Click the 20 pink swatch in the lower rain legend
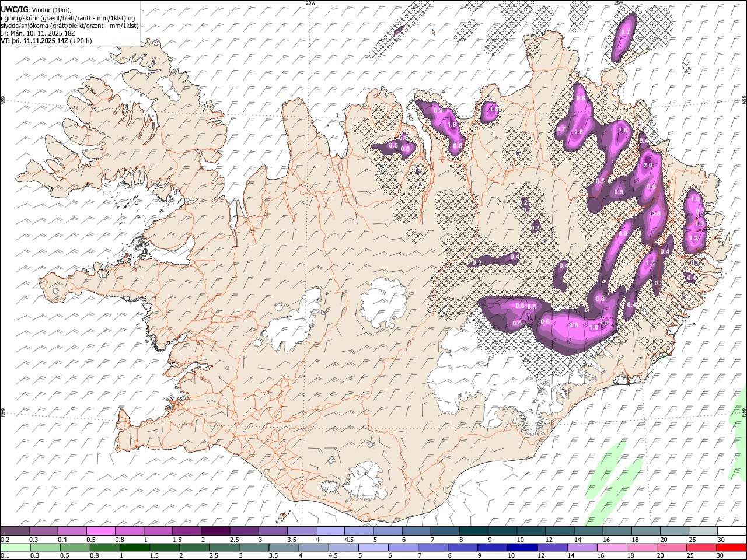The image size is (747, 560). [x=671, y=548]
